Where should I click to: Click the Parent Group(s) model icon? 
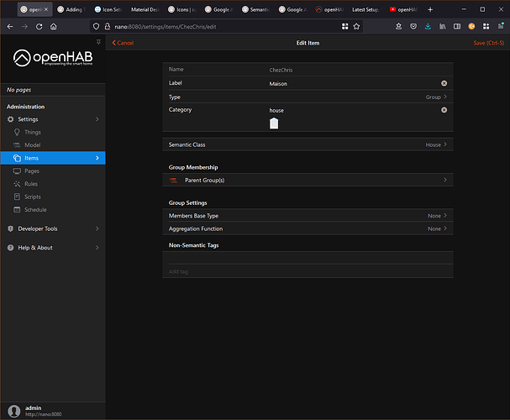[174, 181]
